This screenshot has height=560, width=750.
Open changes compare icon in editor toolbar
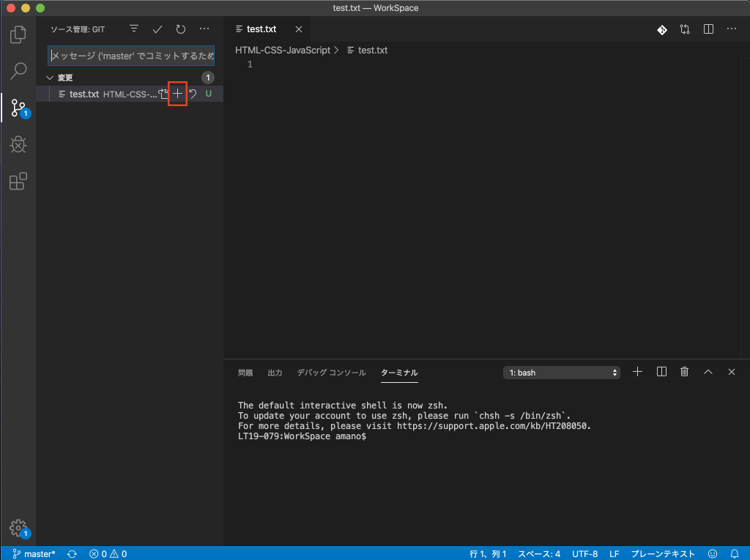pos(685,29)
